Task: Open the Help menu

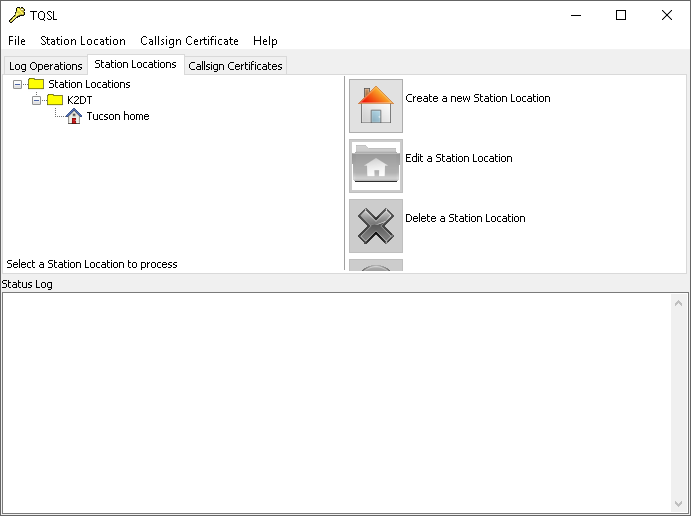Action: 265,41
